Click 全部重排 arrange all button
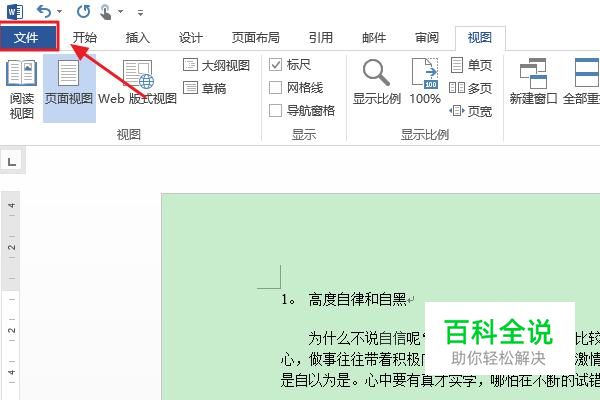600x400 pixels. [582, 82]
